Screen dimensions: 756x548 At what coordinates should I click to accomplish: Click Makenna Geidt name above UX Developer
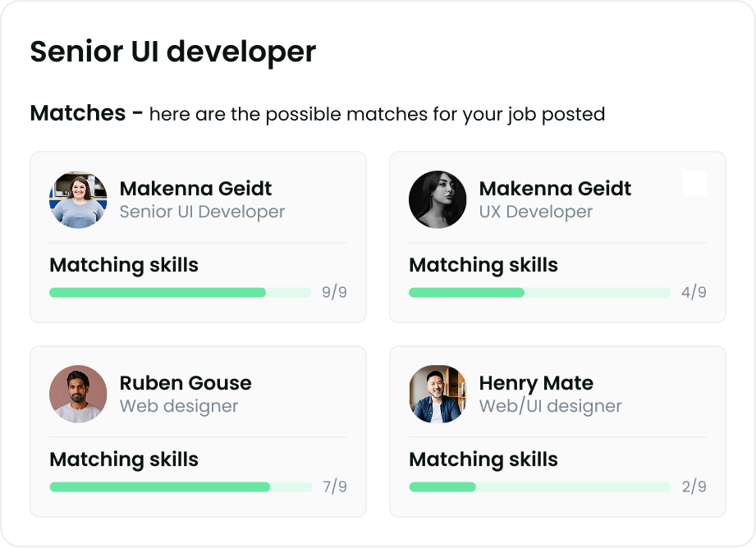pos(555,189)
